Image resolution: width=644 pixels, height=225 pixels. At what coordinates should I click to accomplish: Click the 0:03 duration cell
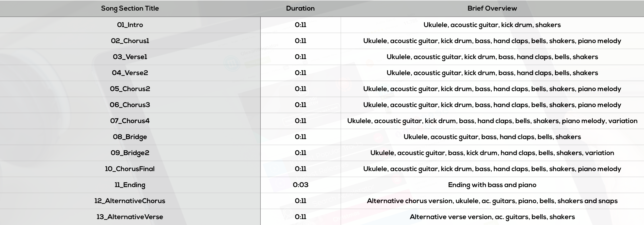pos(301,185)
